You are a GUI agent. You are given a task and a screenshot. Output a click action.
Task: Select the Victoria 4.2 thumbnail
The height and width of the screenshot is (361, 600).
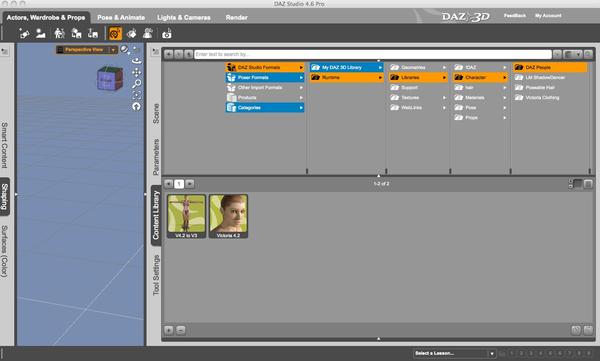click(x=228, y=216)
